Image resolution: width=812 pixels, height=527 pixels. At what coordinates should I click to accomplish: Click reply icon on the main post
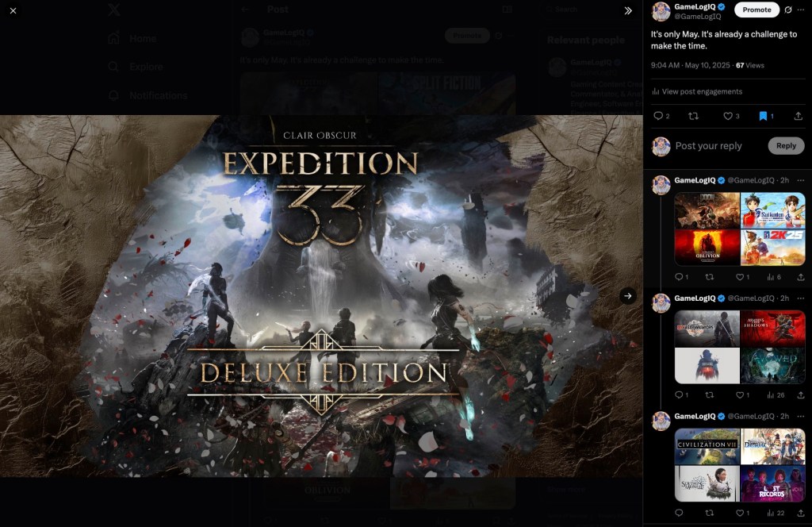657,116
